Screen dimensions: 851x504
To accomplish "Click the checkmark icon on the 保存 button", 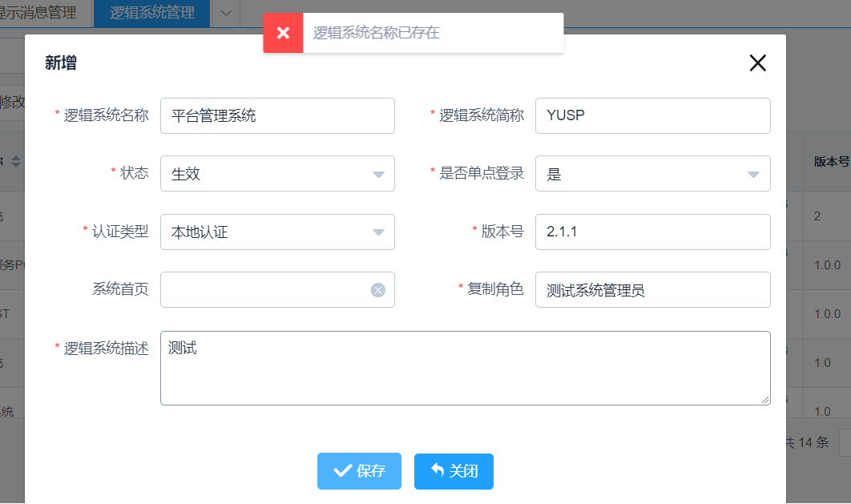I will click(344, 471).
